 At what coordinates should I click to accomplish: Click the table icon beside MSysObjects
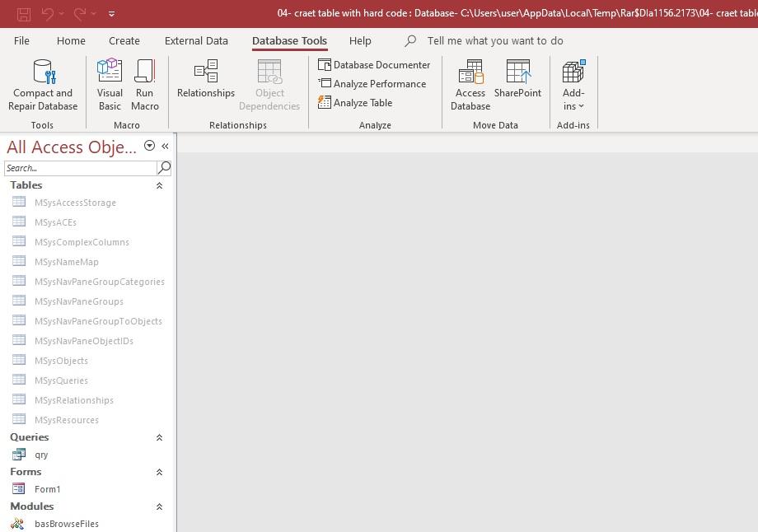[19, 360]
